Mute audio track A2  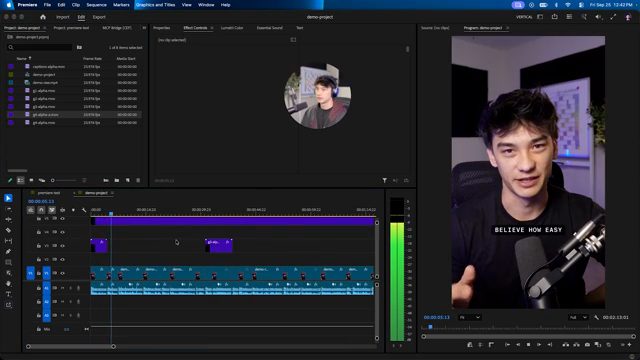click(62, 301)
